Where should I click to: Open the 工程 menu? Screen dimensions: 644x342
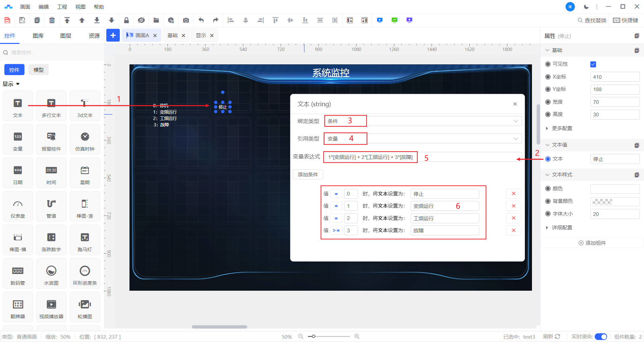pos(62,7)
